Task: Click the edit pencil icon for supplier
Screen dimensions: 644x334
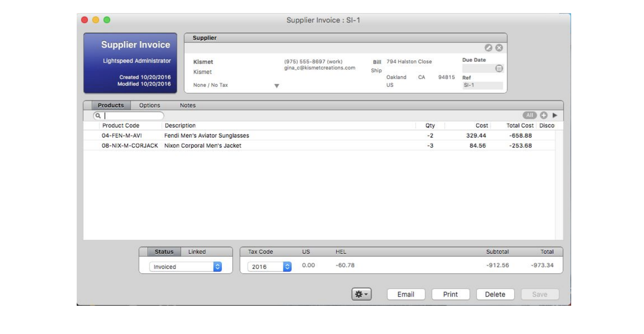Action: [x=488, y=47]
